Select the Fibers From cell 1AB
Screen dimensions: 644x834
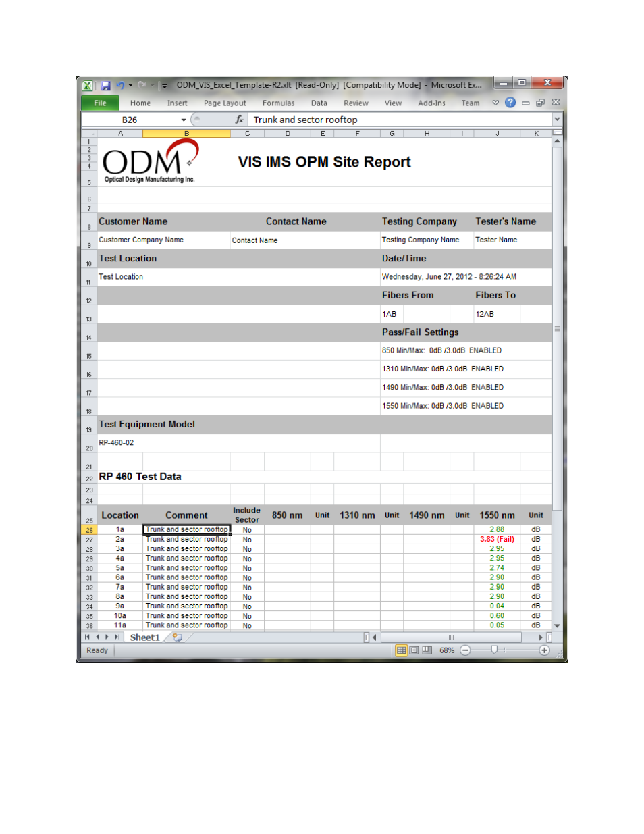point(392,314)
